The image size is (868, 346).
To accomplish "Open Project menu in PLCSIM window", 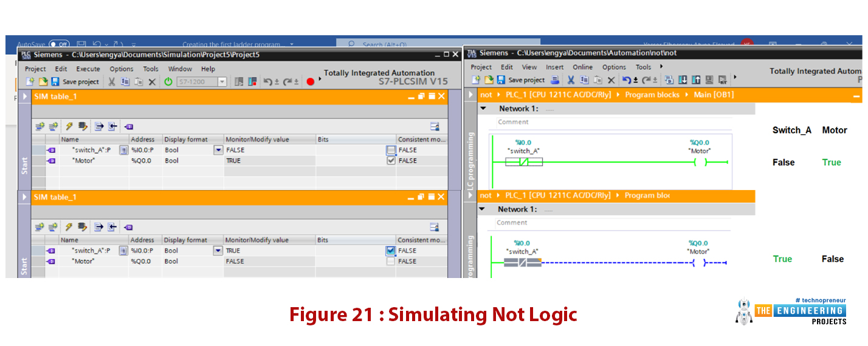I will (35, 69).
